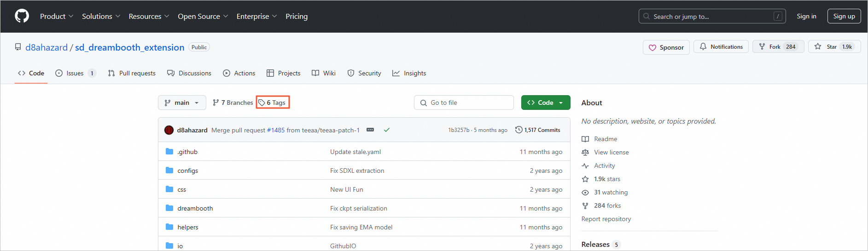Viewport: 868px width, 251px height.
Task: Open pull request #1485 link
Action: click(276, 130)
